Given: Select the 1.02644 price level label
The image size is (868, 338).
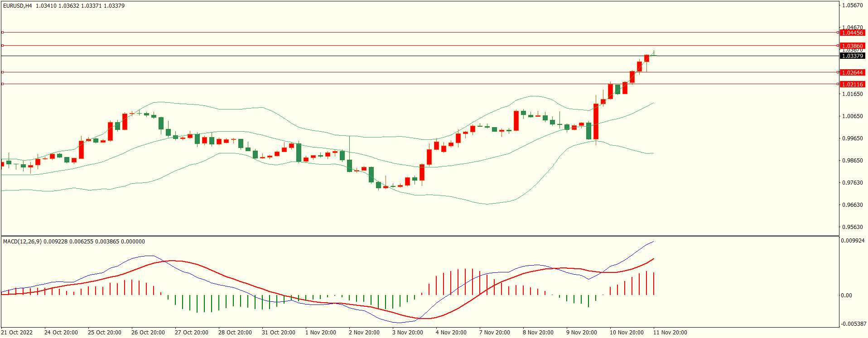Looking at the screenshot, I should [852, 73].
